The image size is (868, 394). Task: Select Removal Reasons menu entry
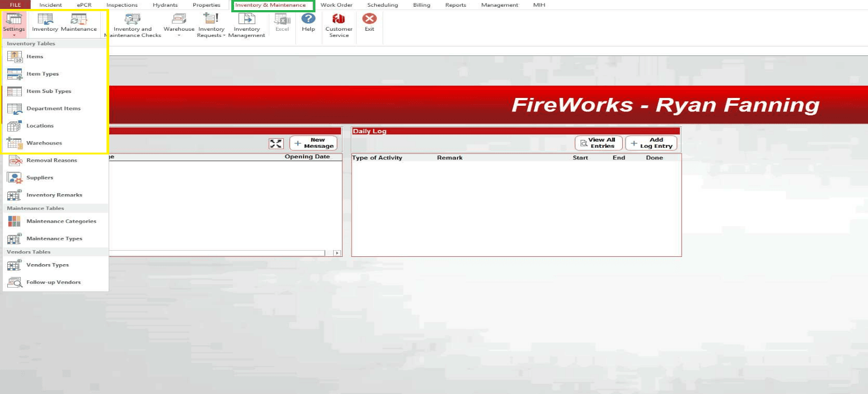pyautogui.click(x=55, y=161)
